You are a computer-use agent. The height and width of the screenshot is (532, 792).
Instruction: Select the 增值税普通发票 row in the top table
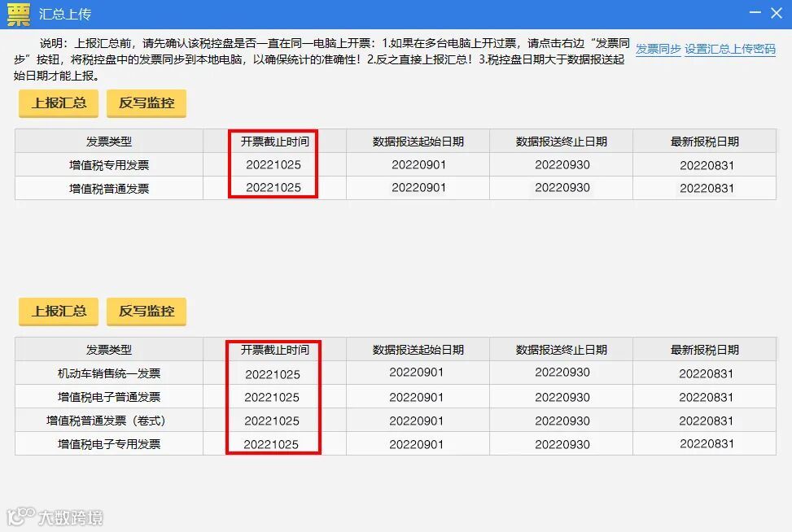108,188
